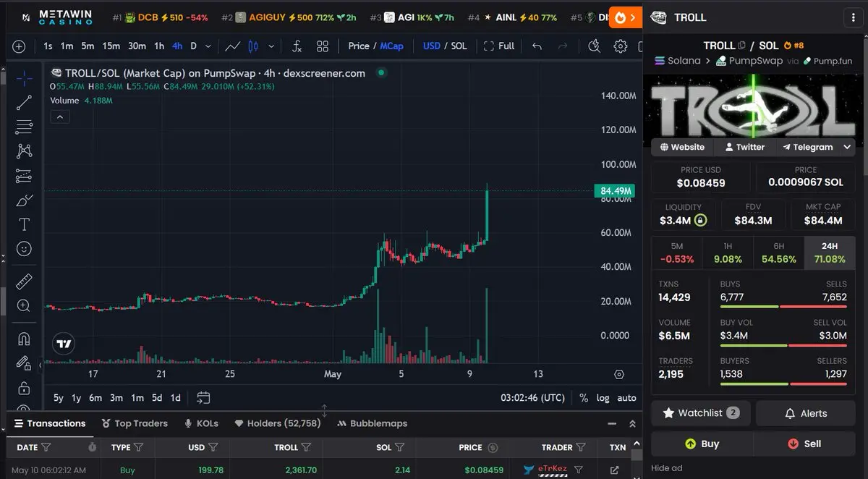Open the go to date calendar
The image size is (868, 479).
(203, 397)
